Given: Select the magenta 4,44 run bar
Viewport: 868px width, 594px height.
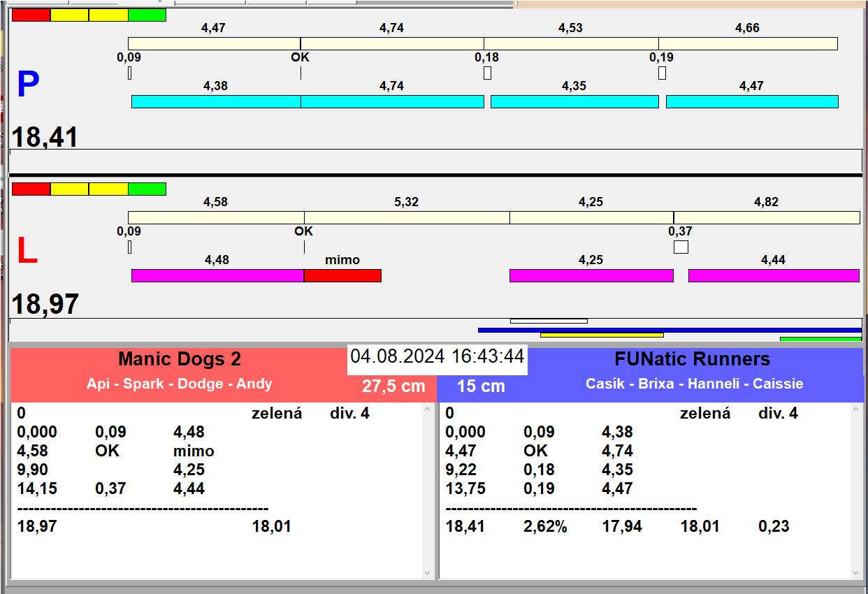Looking at the screenshot, I should (x=773, y=275).
